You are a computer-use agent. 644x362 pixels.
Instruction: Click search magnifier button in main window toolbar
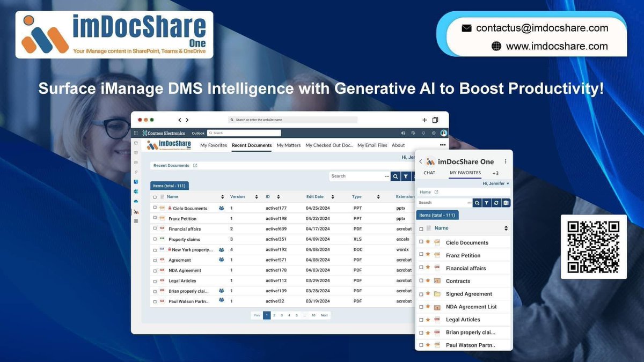396,176
